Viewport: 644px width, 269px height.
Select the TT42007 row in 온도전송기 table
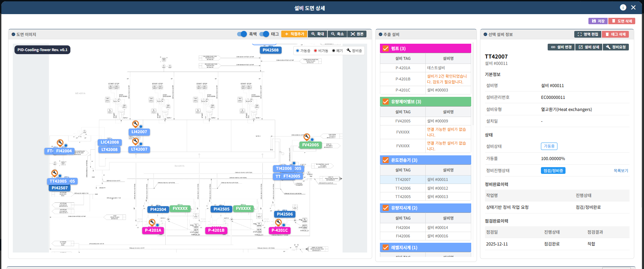(425, 180)
